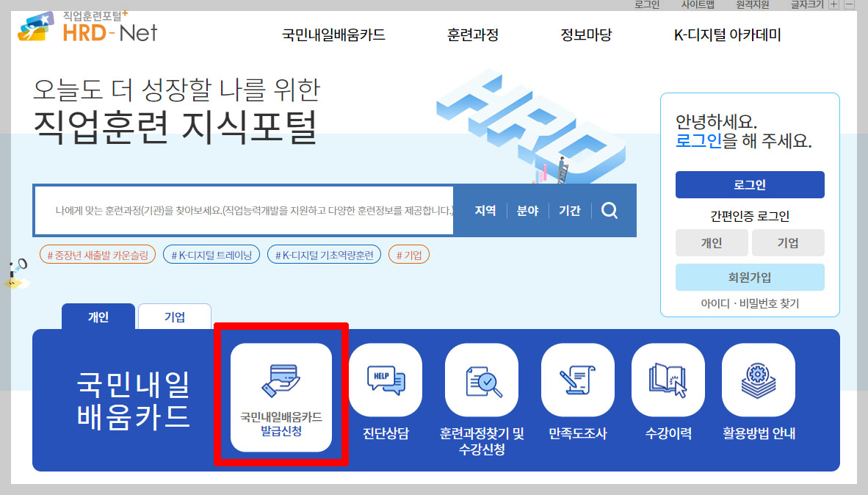868x495 pixels.
Task: Open the 활용방법 안내 gear icon
Action: pos(759,380)
